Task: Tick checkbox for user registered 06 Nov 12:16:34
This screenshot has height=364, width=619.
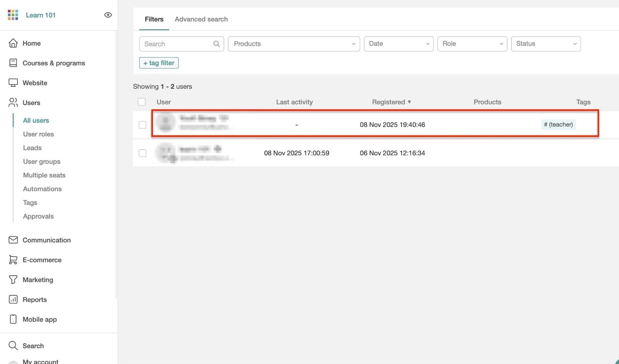Action: [x=142, y=153]
